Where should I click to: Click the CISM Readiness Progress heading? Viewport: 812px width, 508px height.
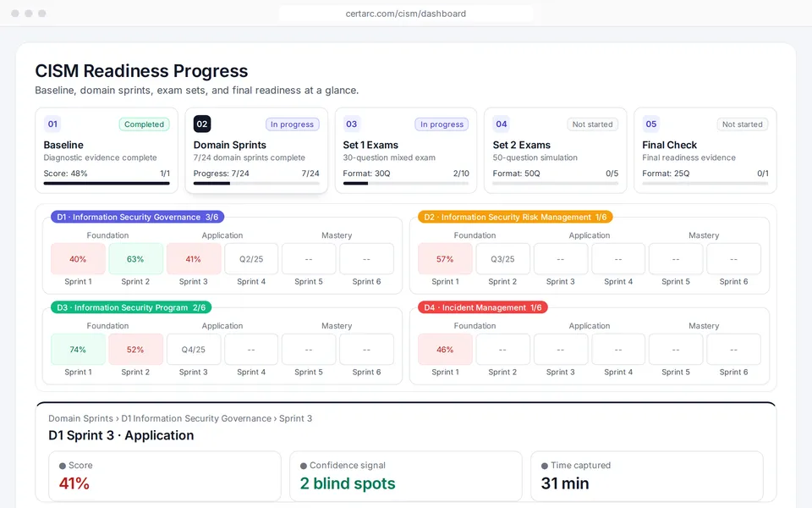coord(141,71)
